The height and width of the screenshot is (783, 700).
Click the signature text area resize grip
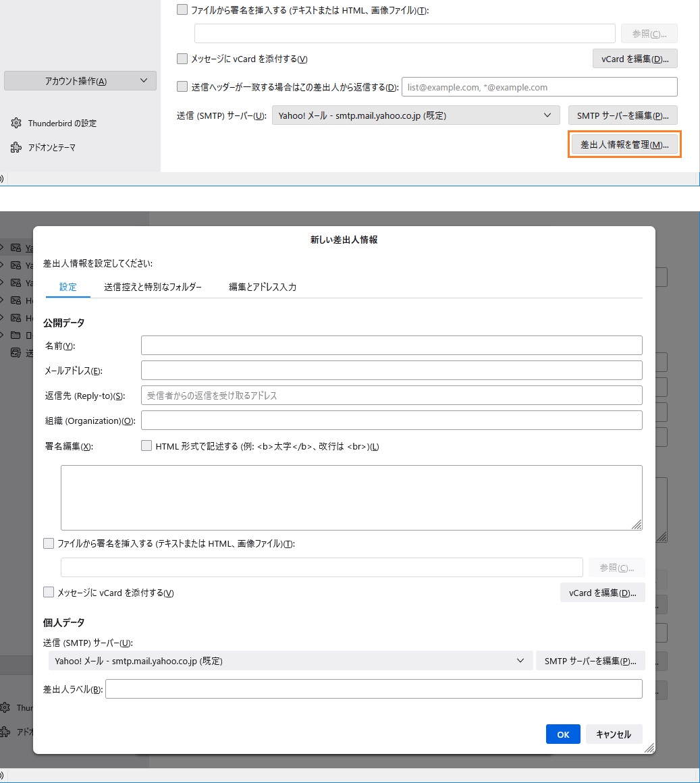click(x=637, y=524)
